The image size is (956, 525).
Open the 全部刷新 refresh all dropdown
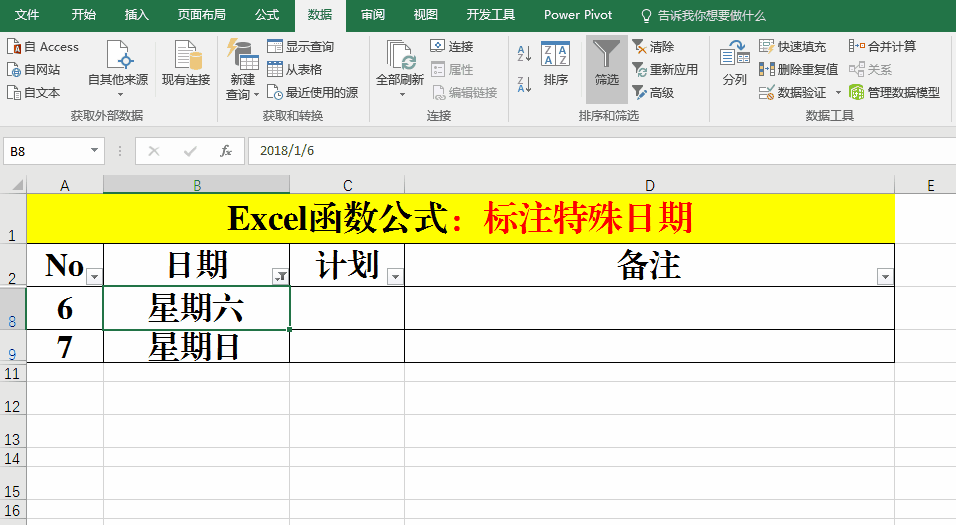[x=402, y=95]
